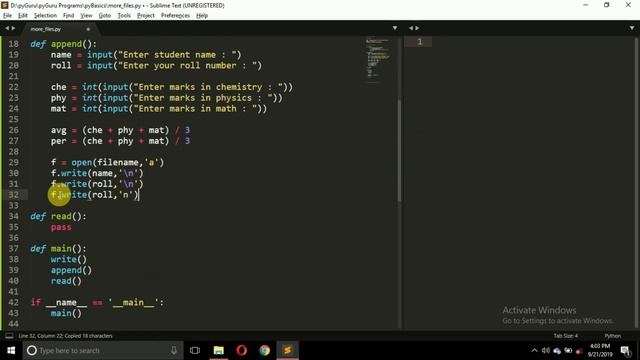This screenshot has height=360, width=640.
Task: Open File Explorer from taskbar
Action: pyautogui.click(x=219, y=350)
